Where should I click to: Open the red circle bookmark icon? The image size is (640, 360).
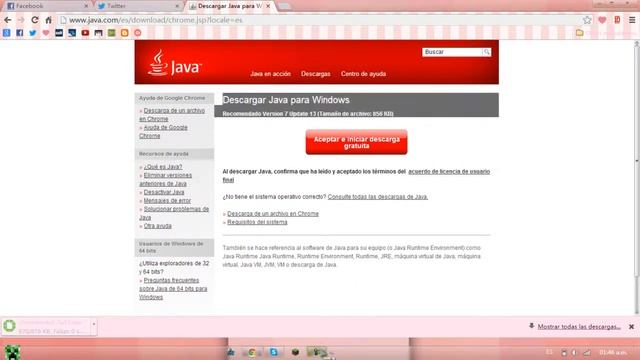pos(138,33)
